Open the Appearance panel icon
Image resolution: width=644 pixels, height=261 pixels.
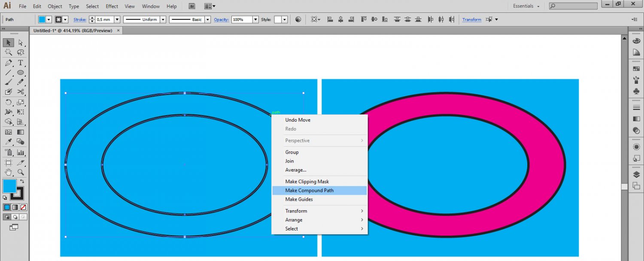636,147
